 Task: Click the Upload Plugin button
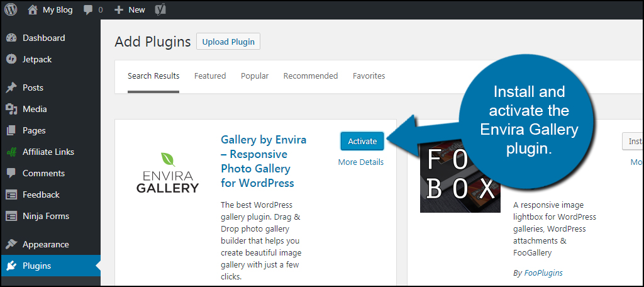click(x=228, y=42)
